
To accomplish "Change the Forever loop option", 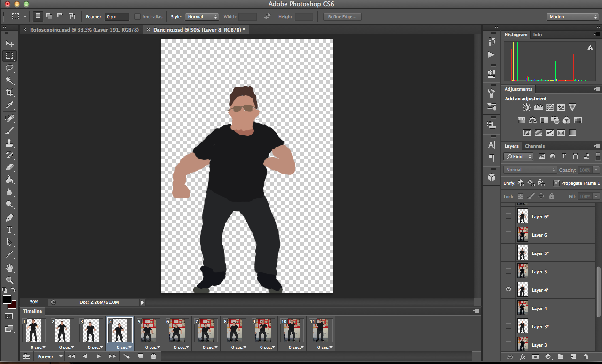I will [x=49, y=356].
